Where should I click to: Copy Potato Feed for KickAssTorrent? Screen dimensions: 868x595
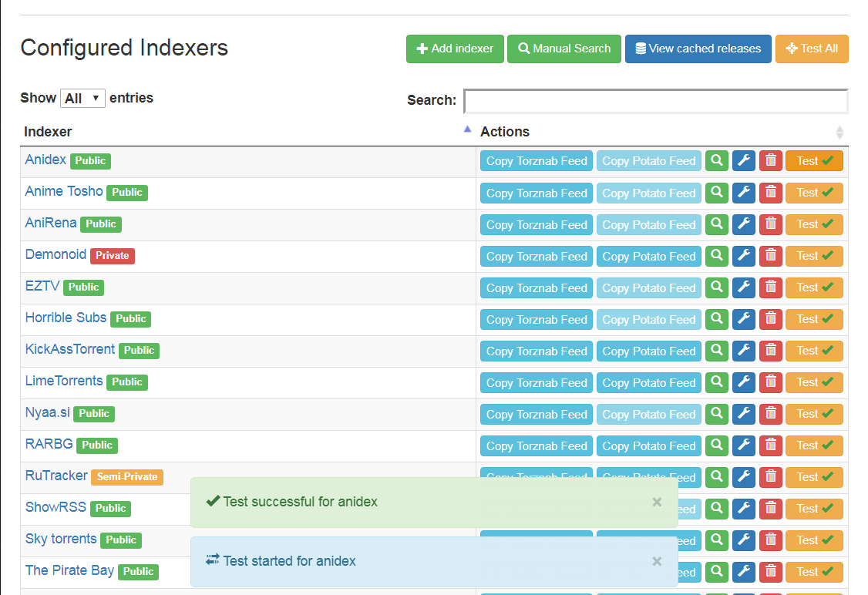click(x=649, y=351)
